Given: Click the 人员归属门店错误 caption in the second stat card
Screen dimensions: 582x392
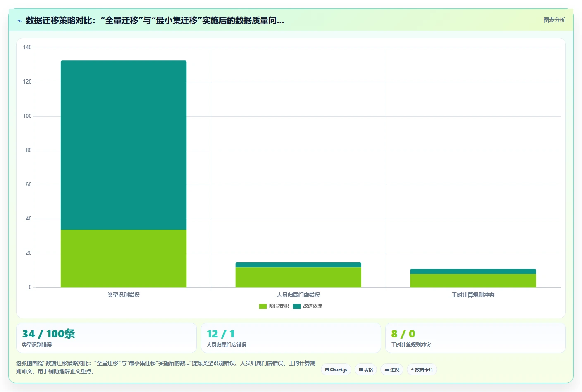Looking at the screenshot, I should pyautogui.click(x=227, y=345).
